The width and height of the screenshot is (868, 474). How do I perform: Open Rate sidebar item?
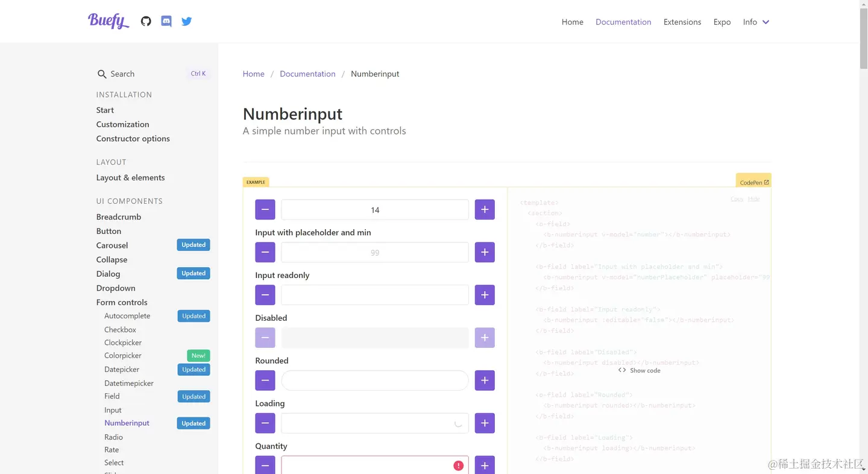(x=112, y=450)
